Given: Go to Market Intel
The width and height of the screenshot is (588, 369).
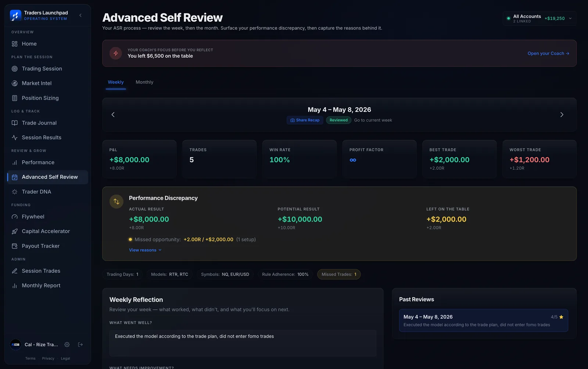Looking at the screenshot, I should pyautogui.click(x=47, y=83).
